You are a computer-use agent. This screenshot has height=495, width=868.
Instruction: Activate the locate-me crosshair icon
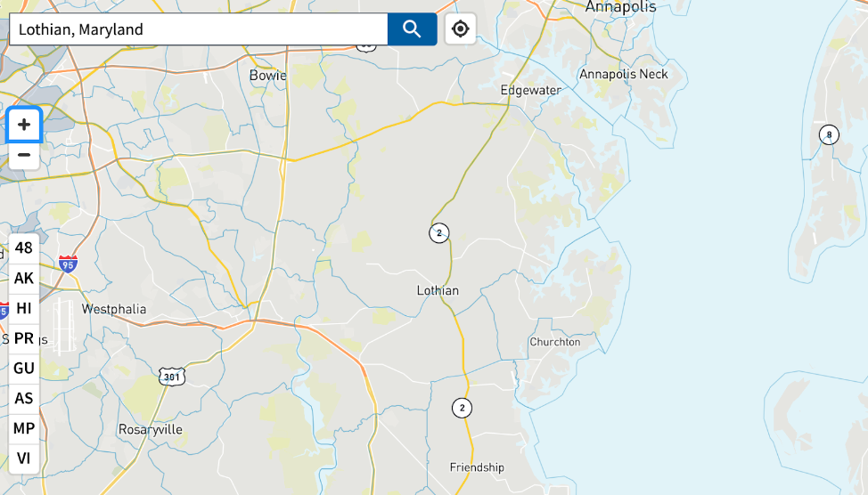click(x=461, y=28)
